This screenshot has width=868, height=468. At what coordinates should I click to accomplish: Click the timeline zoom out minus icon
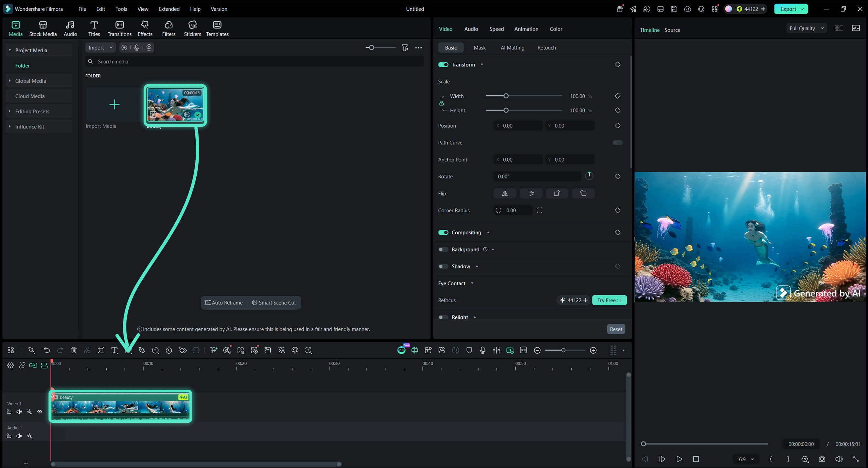537,350
